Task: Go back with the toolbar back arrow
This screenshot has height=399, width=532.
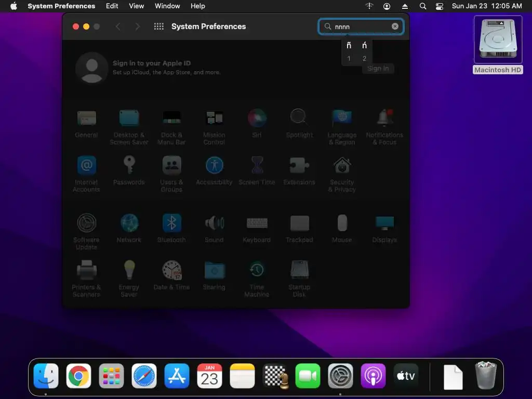Action: coord(118,26)
